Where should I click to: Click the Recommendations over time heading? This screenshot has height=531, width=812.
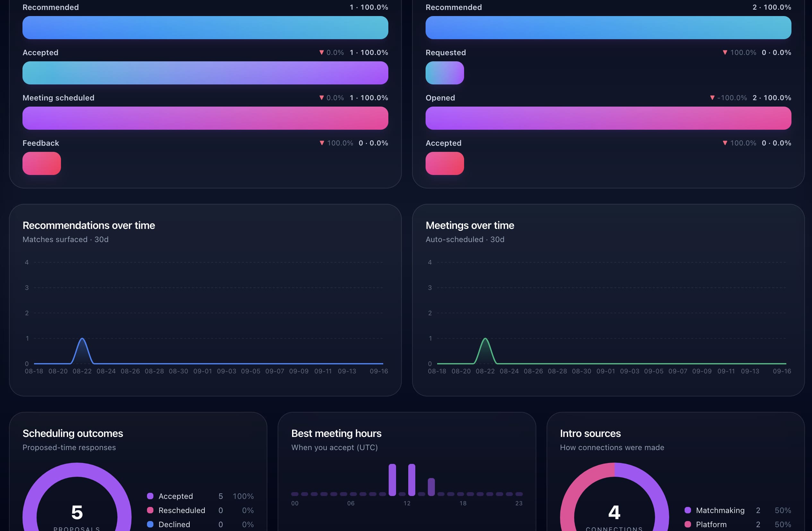pos(89,225)
